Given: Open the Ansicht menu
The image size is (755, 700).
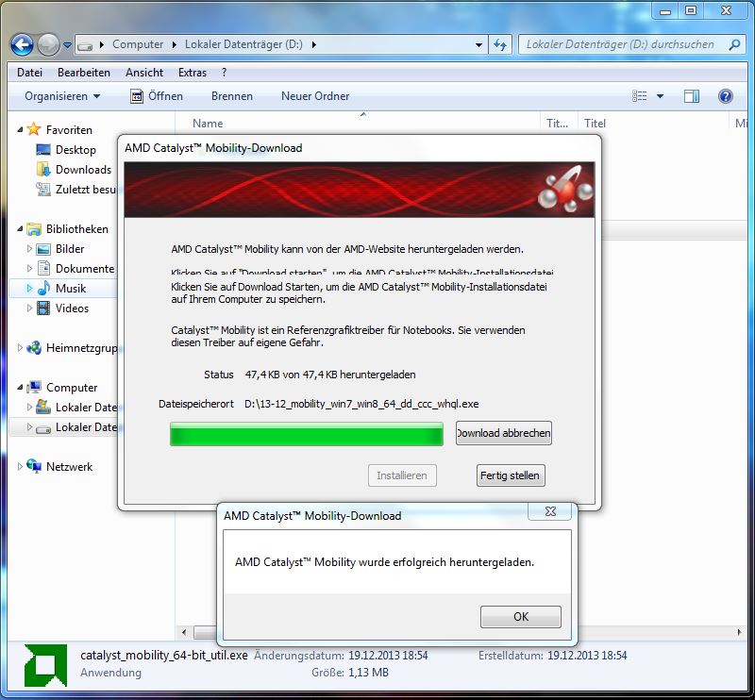Looking at the screenshot, I should coord(144,73).
